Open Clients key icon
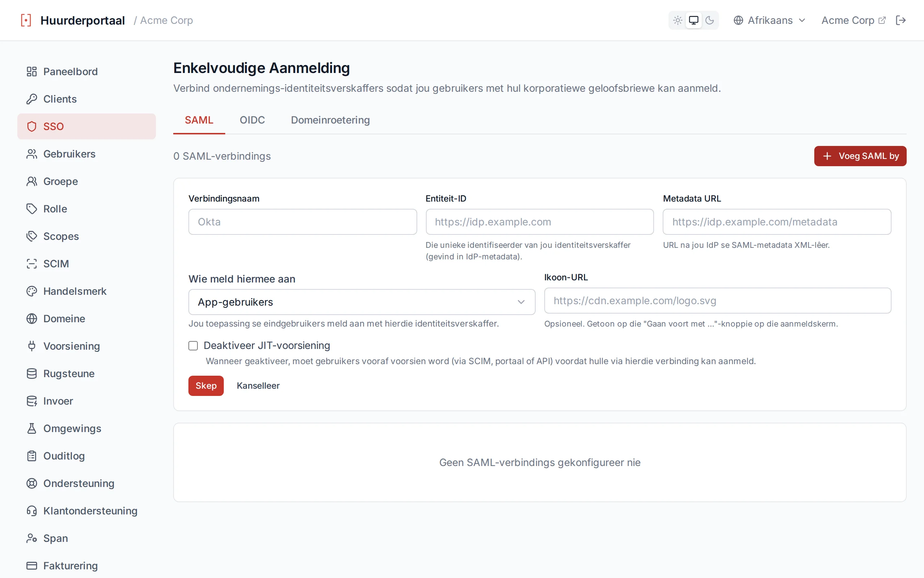The width and height of the screenshot is (924, 578). pos(32,99)
